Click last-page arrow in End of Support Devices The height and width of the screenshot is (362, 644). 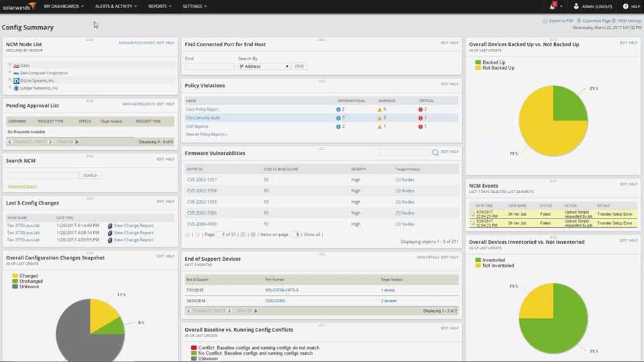(x=256, y=311)
